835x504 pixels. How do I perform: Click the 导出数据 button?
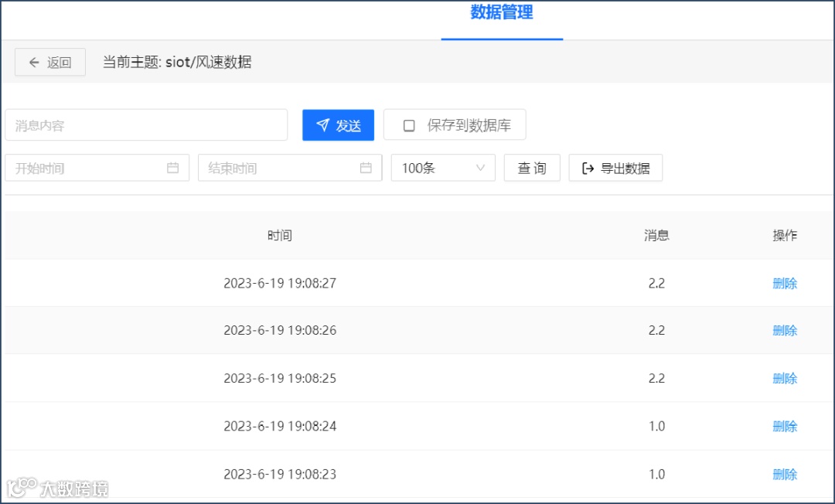[x=615, y=168]
